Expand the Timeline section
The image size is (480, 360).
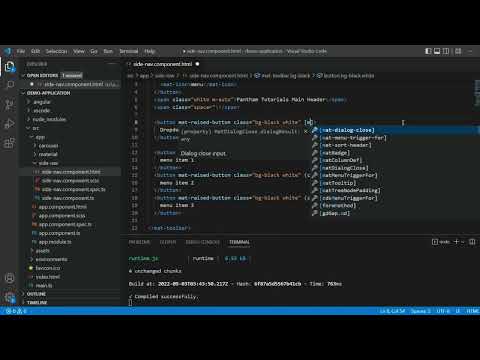pyautogui.click(x=37, y=303)
